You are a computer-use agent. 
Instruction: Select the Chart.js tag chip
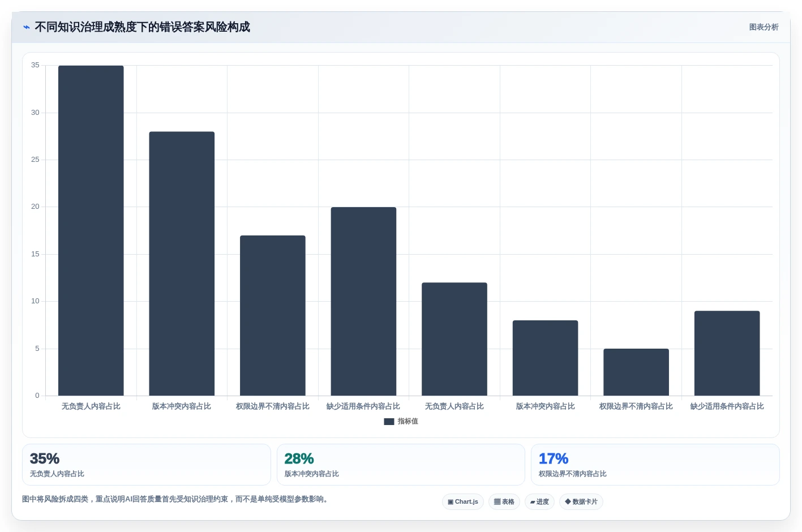(x=462, y=502)
